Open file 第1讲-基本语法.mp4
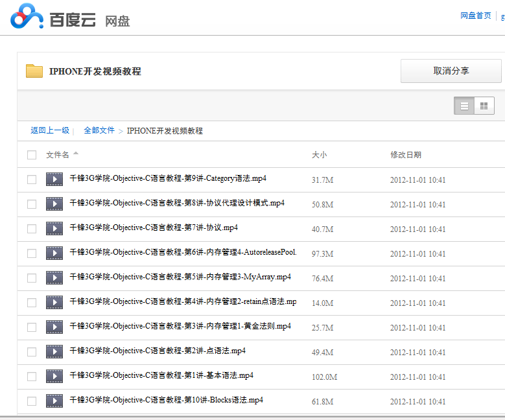The height and width of the screenshot is (420, 505). coord(161,375)
